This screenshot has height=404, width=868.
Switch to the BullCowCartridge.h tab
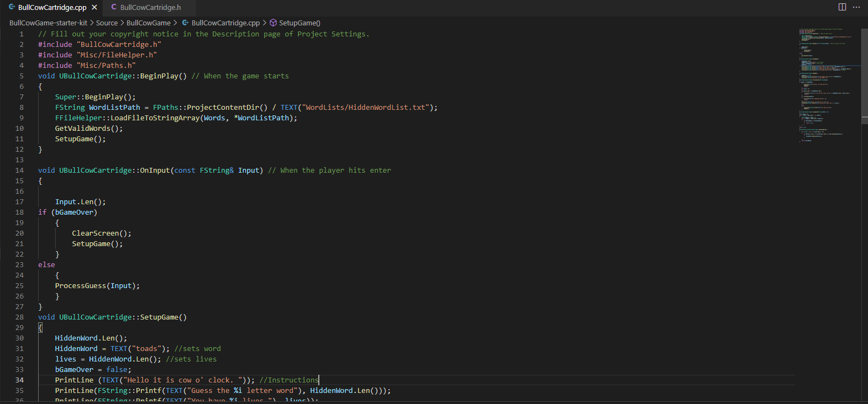[150, 7]
